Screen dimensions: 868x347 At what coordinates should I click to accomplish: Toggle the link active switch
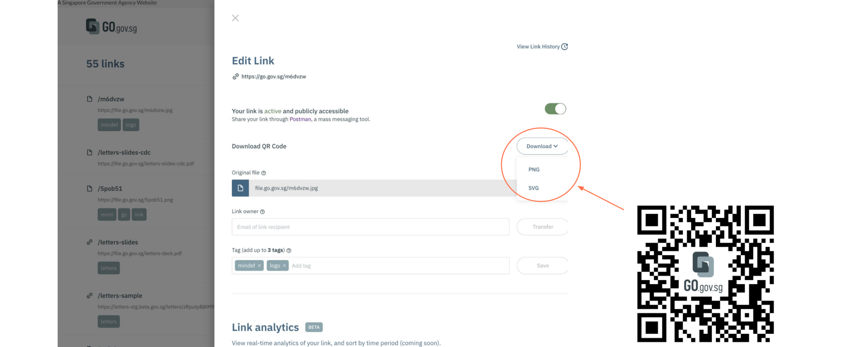coord(555,109)
